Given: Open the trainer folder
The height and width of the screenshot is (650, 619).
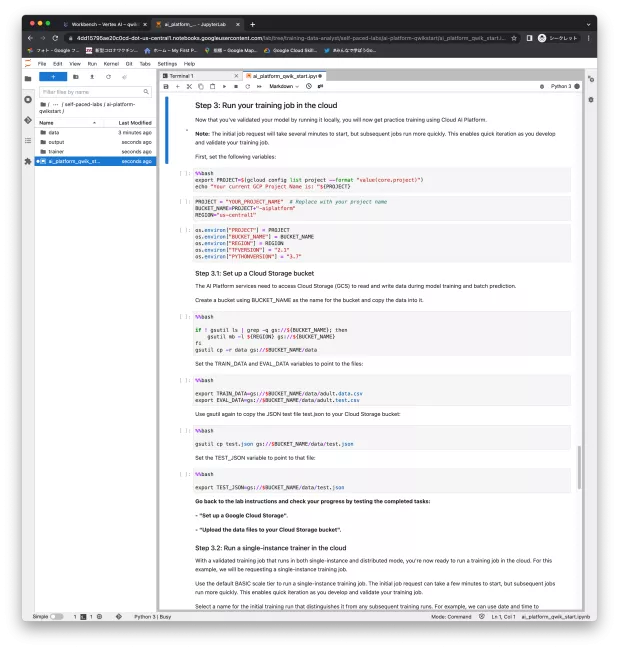Looking at the screenshot, I should coord(95,152).
